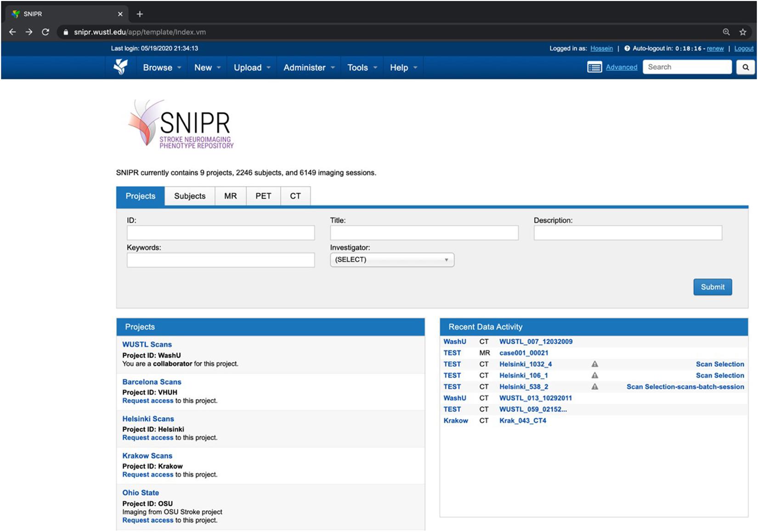Click the browser forward arrow

coord(29,32)
